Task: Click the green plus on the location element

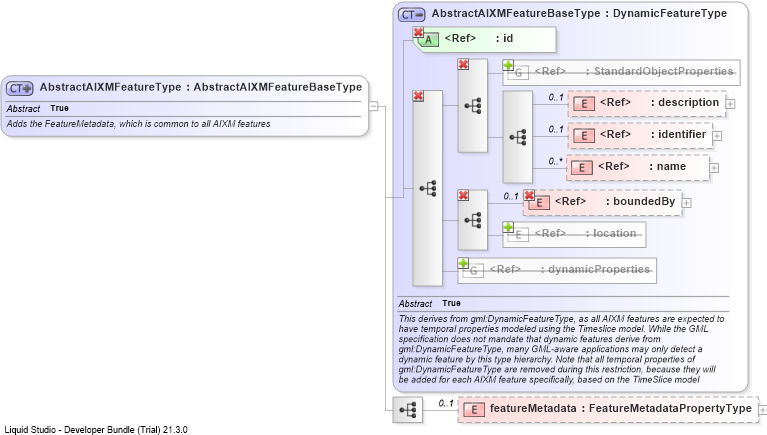Action: [508, 227]
